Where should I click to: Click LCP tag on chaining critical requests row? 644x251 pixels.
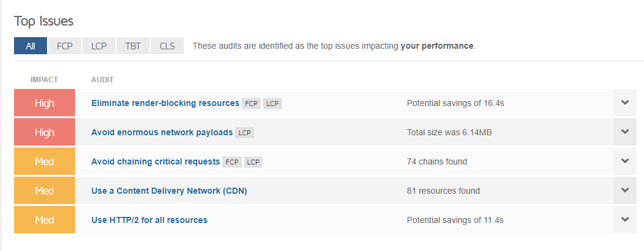coord(253,162)
